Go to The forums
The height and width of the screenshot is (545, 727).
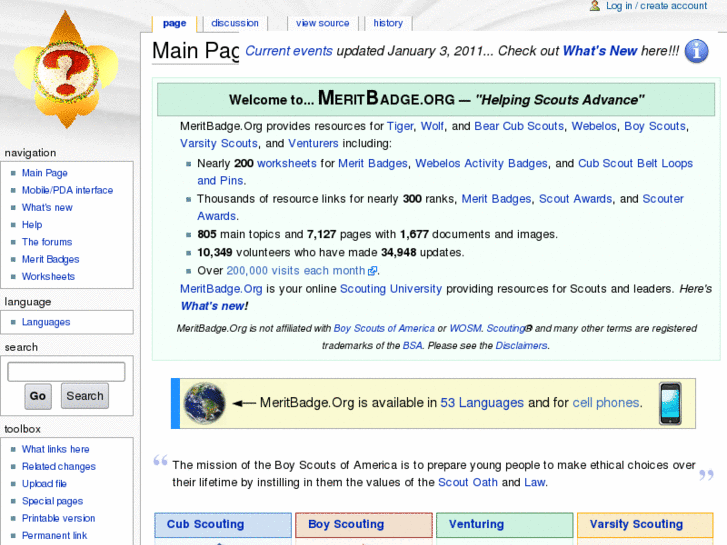[47, 242]
